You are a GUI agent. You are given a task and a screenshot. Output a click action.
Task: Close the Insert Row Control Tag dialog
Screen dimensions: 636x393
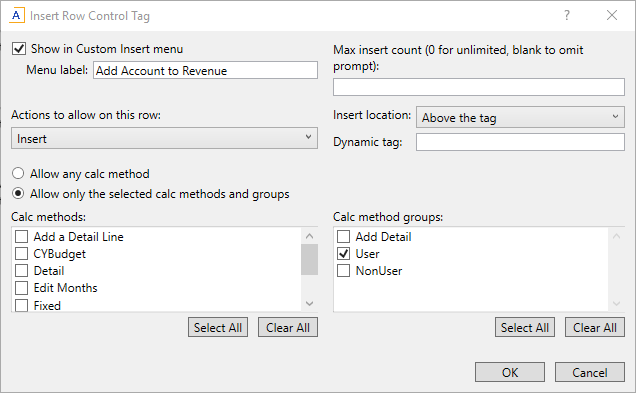tap(612, 15)
